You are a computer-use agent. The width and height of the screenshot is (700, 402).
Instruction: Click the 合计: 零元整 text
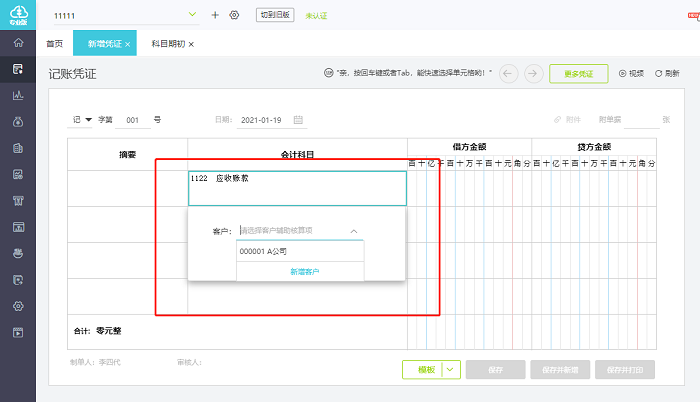coord(97,331)
